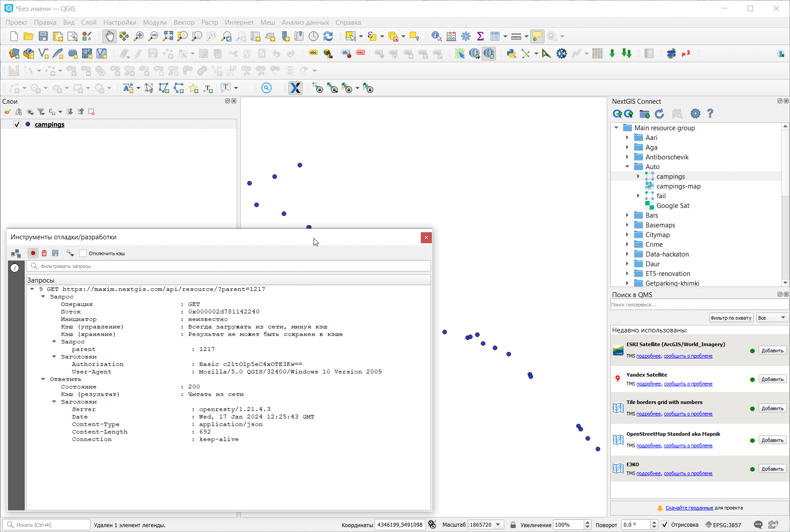Image resolution: width=790 pixels, height=532 pixels.
Task: Click the Refresh icon in NextGIS Connect
Action: [659, 114]
